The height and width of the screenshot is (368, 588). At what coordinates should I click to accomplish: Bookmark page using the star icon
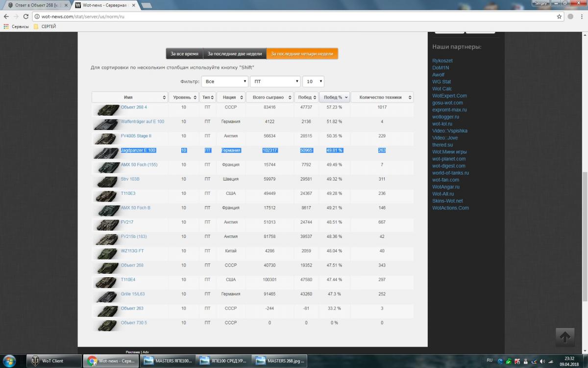click(x=559, y=16)
